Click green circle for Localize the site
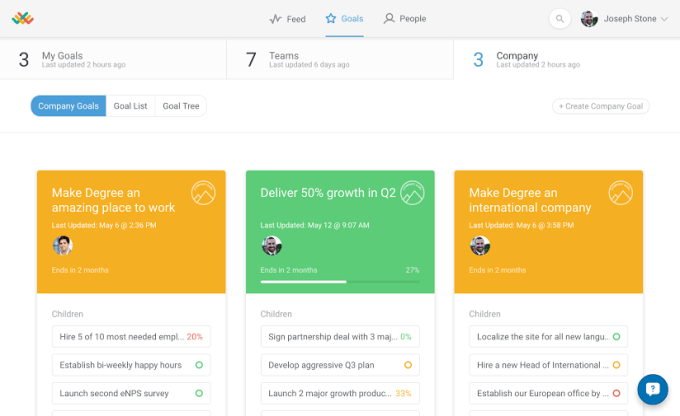This screenshot has height=416, width=680. [x=617, y=337]
